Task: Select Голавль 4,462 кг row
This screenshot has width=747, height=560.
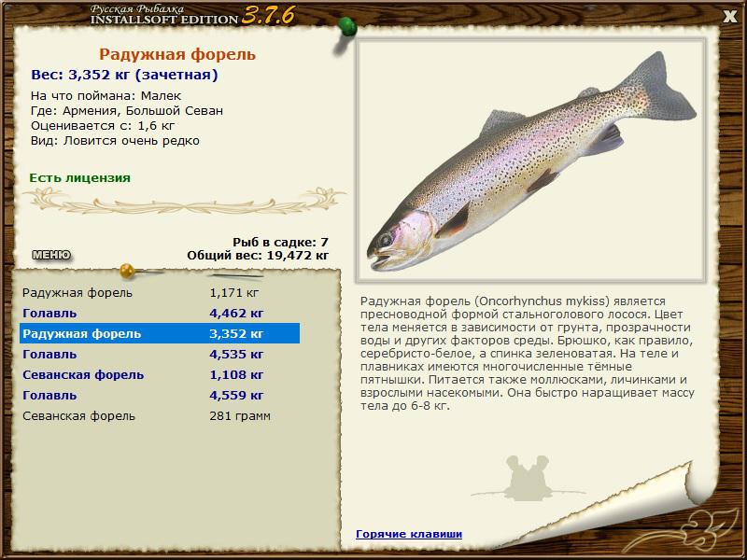Action: click(x=160, y=313)
